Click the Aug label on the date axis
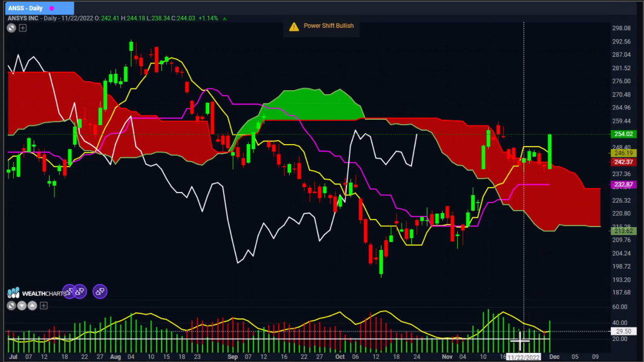The width and height of the screenshot is (644, 362). click(x=115, y=357)
